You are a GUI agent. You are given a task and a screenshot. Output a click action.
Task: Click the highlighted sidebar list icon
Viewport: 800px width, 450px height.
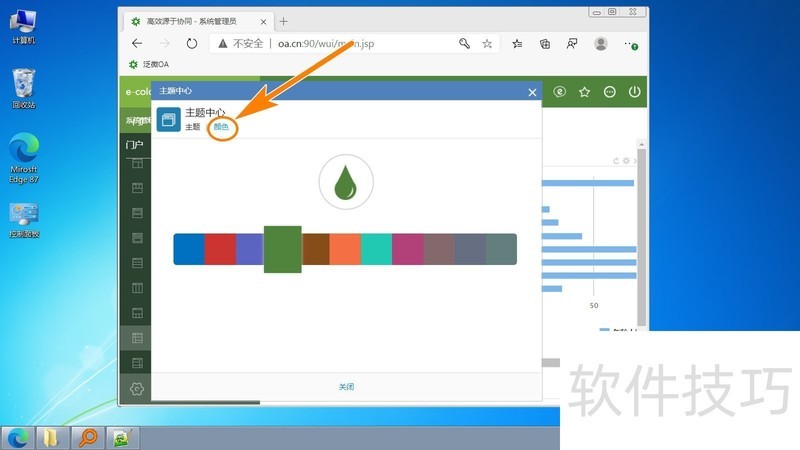coord(137,338)
